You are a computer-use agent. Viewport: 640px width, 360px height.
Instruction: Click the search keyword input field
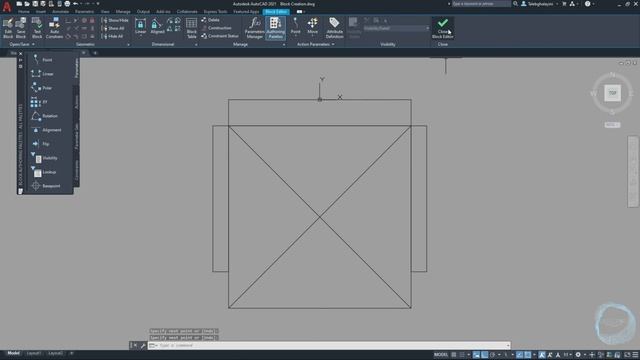(481, 4)
